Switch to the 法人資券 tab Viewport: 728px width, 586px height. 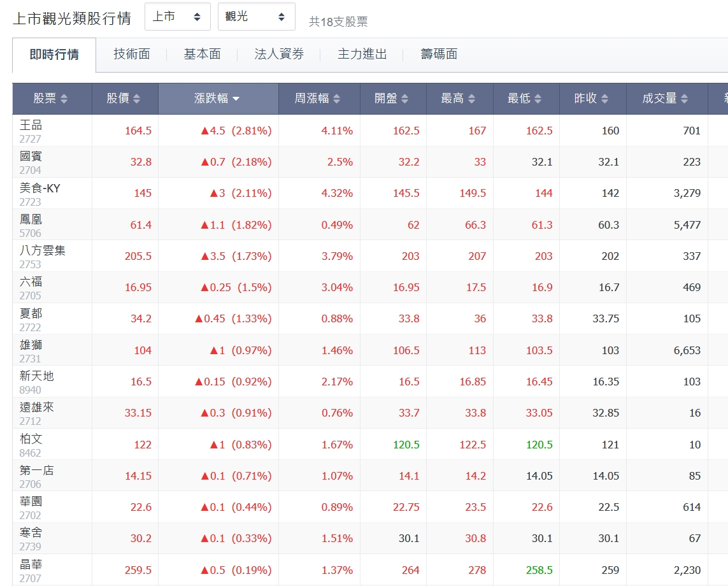279,54
